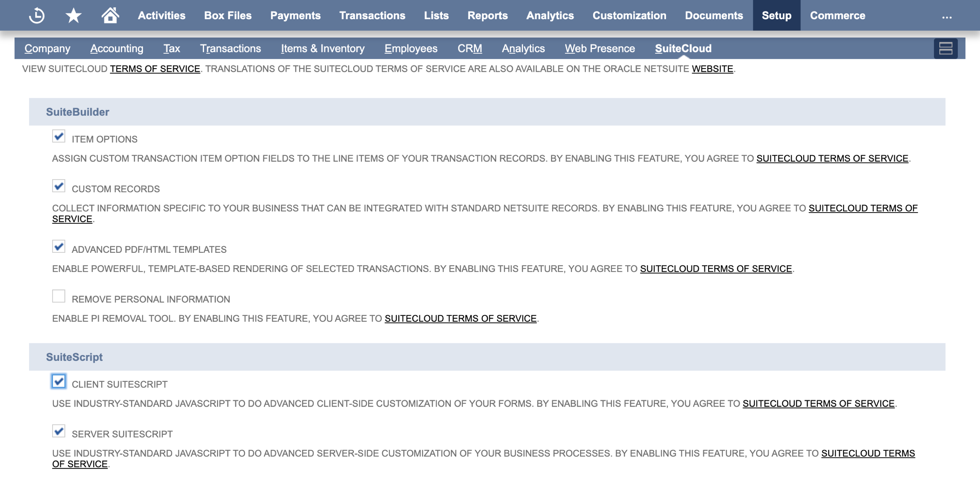This screenshot has width=980, height=478.
Task: Uncheck the ITEM OPTIONS feature
Action: [58, 137]
